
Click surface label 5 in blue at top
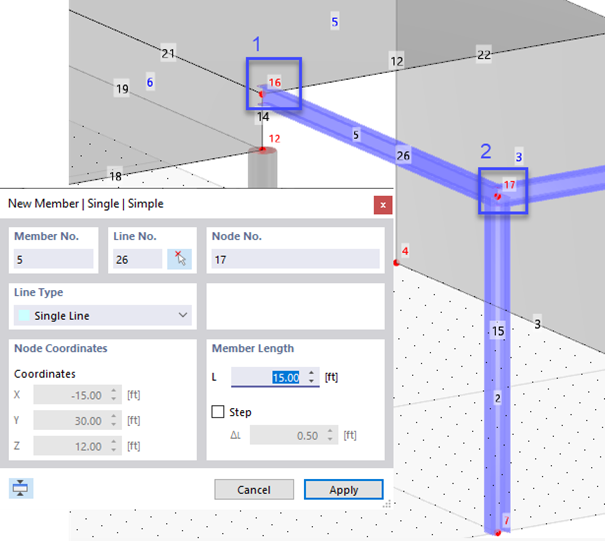point(335,22)
